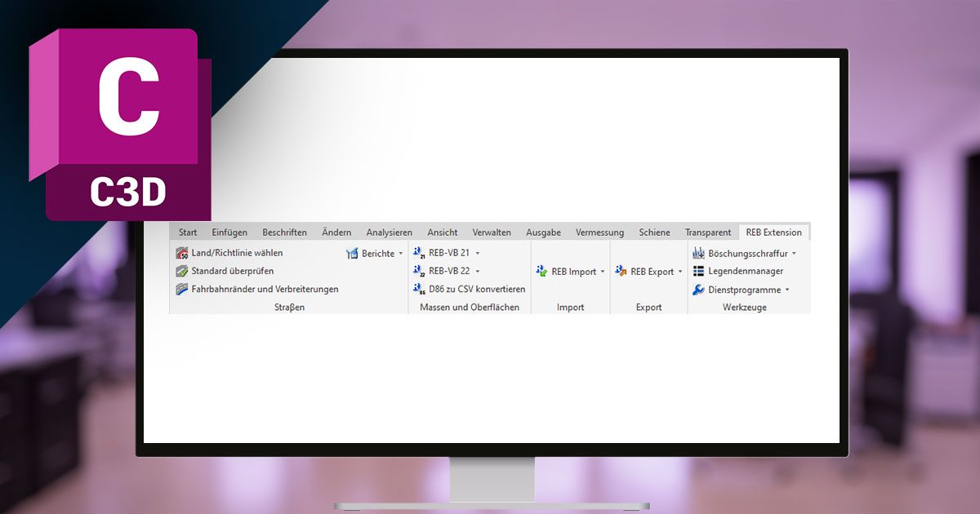Click the Dienstprogramme wrench icon
980x514 pixels.
point(699,290)
